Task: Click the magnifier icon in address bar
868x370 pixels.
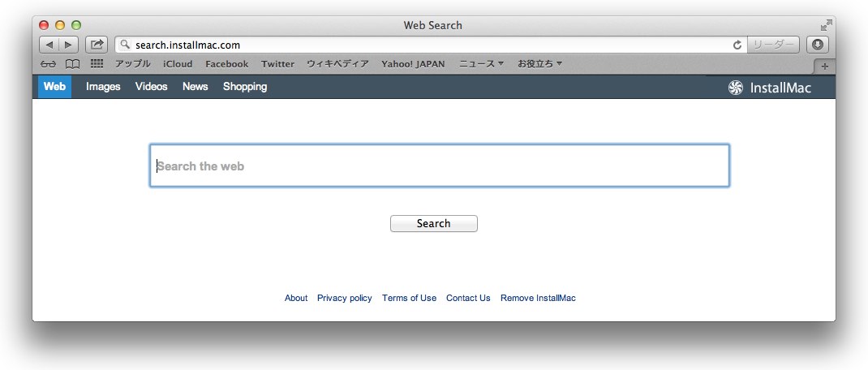Action: [x=125, y=45]
